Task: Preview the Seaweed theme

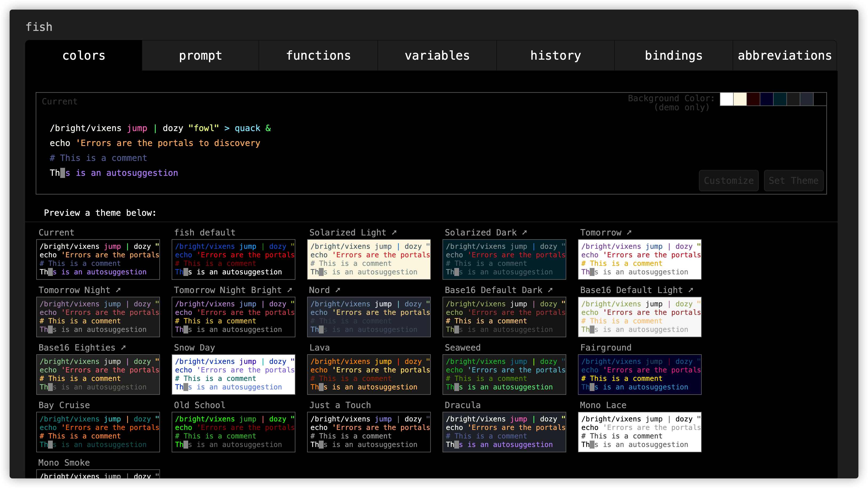Action: point(504,375)
